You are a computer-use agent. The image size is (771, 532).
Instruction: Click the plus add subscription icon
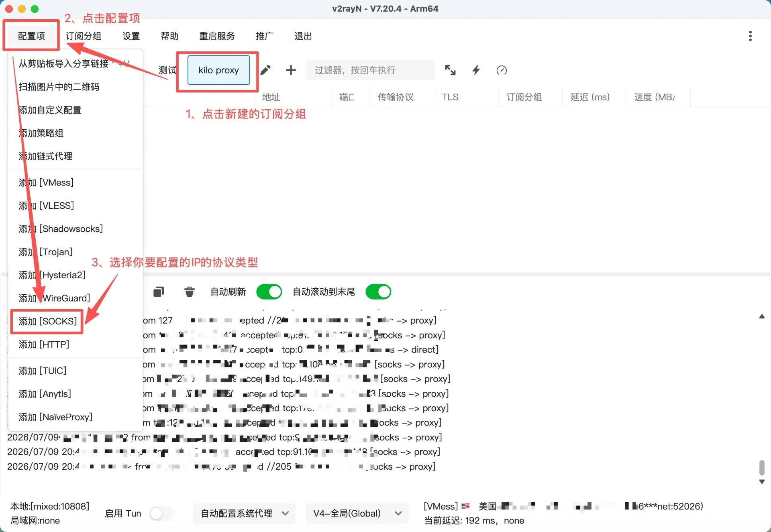click(291, 70)
